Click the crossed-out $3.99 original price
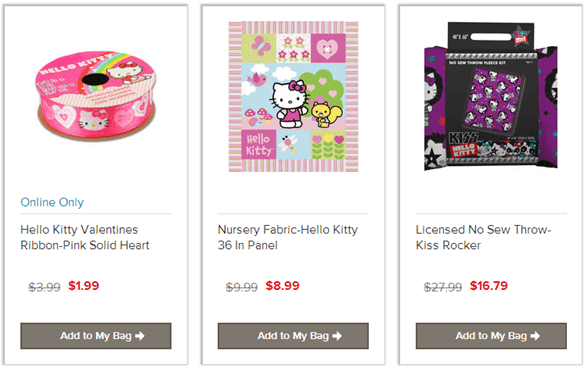The image size is (588, 368). 44,287
